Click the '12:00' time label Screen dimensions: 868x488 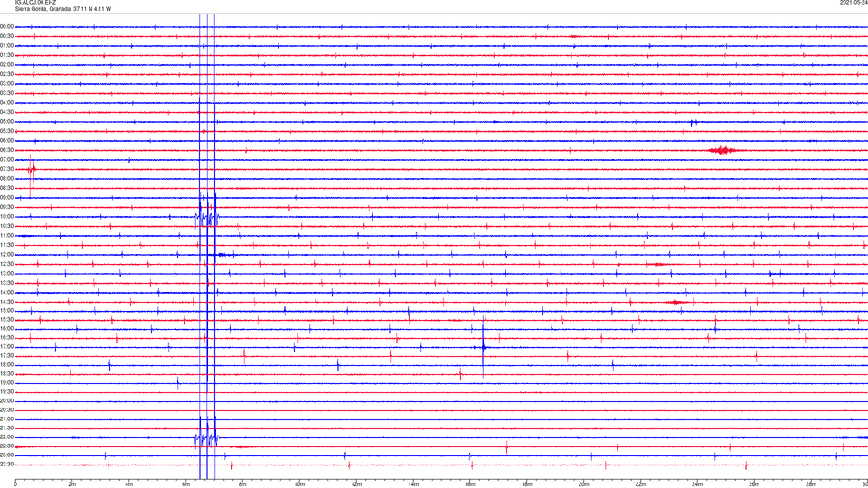click(6, 255)
